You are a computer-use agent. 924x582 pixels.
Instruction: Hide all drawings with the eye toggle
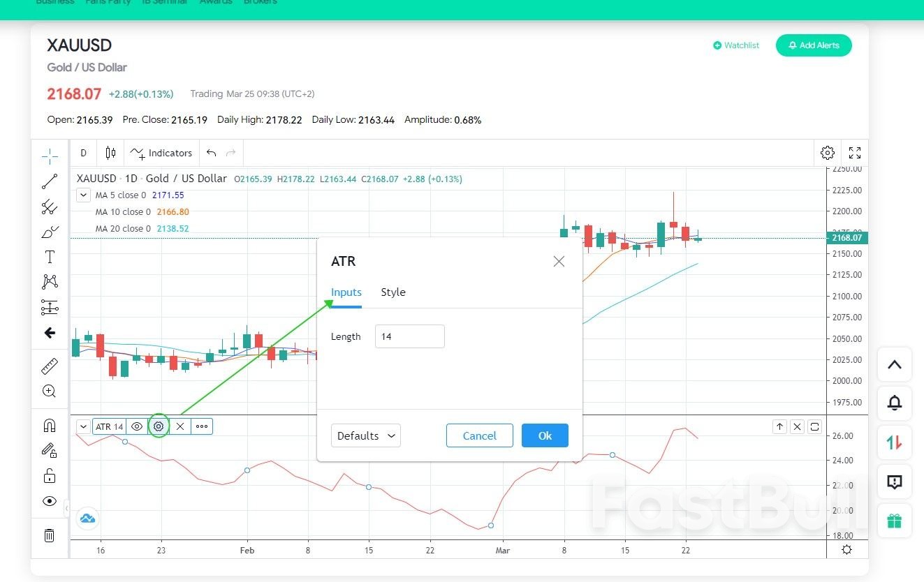49,501
